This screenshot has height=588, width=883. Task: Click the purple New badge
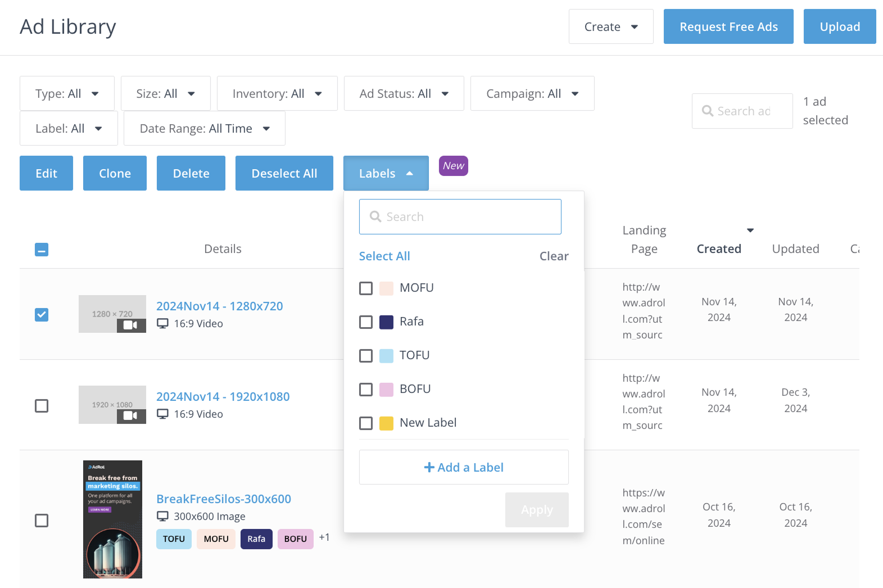point(453,166)
